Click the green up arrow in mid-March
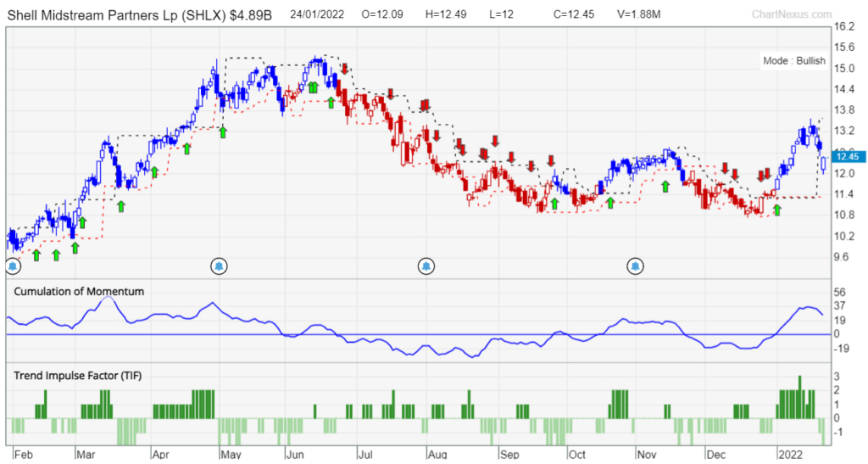 (120, 206)
